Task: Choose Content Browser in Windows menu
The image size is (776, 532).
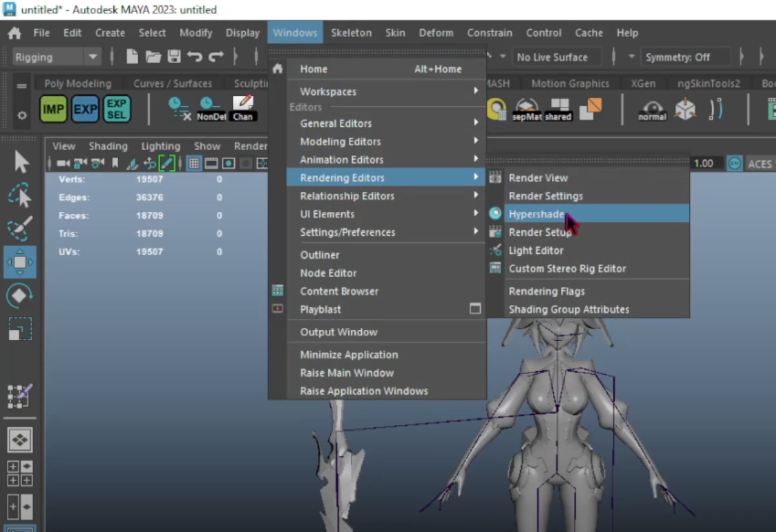Action: [386, 291]
